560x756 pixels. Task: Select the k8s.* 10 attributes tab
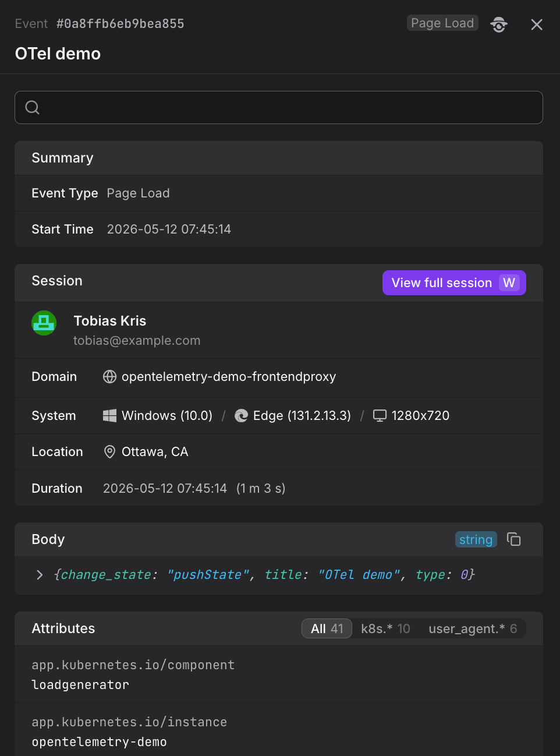(x=385, y=628)
